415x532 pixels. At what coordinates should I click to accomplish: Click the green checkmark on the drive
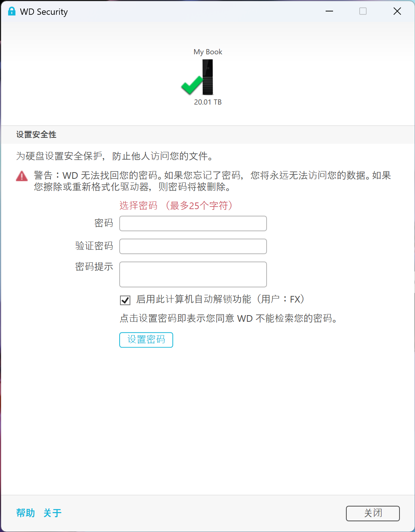[192, 85]
